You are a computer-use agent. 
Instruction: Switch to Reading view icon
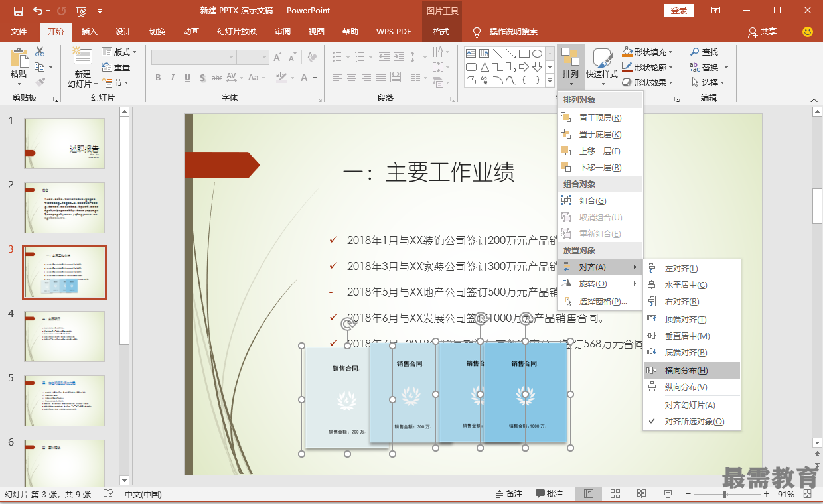pos(641,494)
